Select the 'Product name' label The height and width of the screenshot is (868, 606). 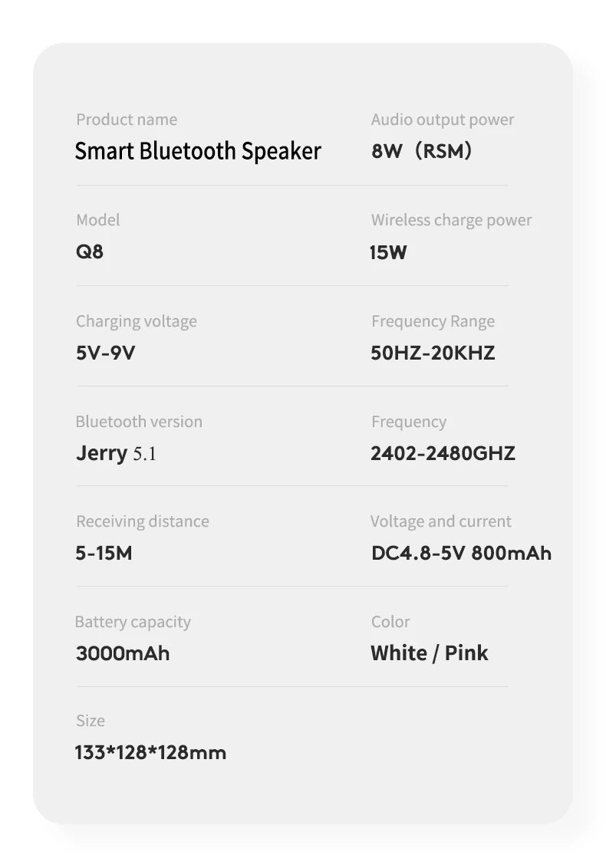click(x=127, y=120)
